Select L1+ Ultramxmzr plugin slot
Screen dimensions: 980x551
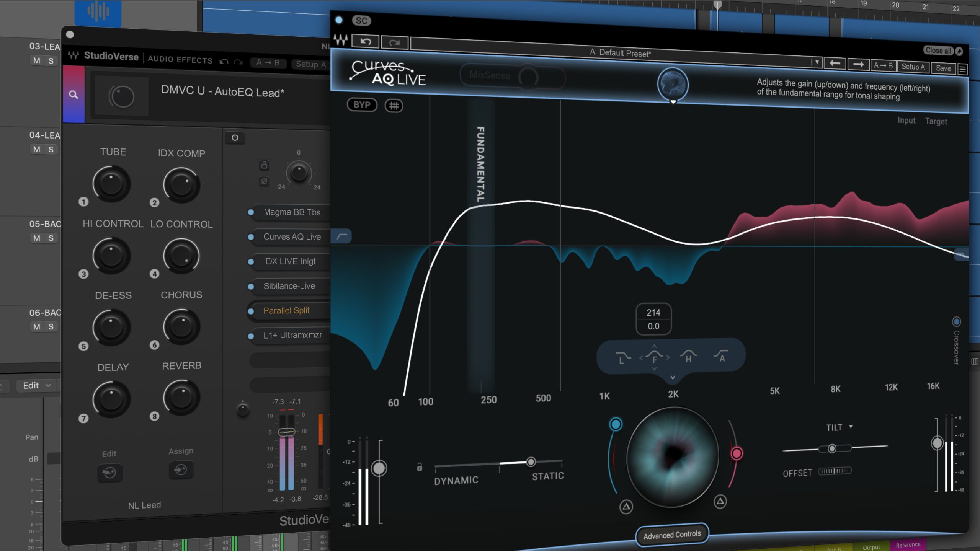(x=291, y=335)
